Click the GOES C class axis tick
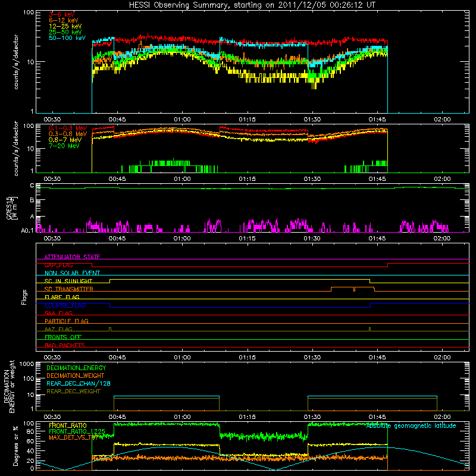476x476 pixels. tap(32, 186)
